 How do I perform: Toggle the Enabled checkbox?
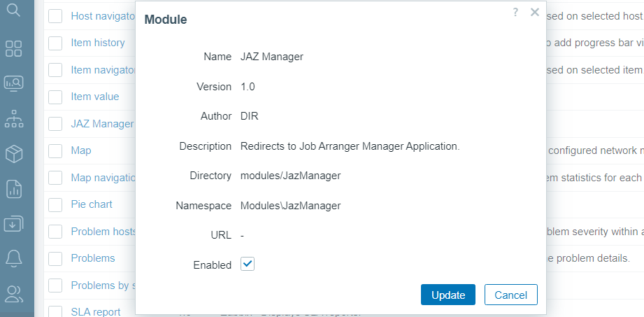[x=248, y=264]
